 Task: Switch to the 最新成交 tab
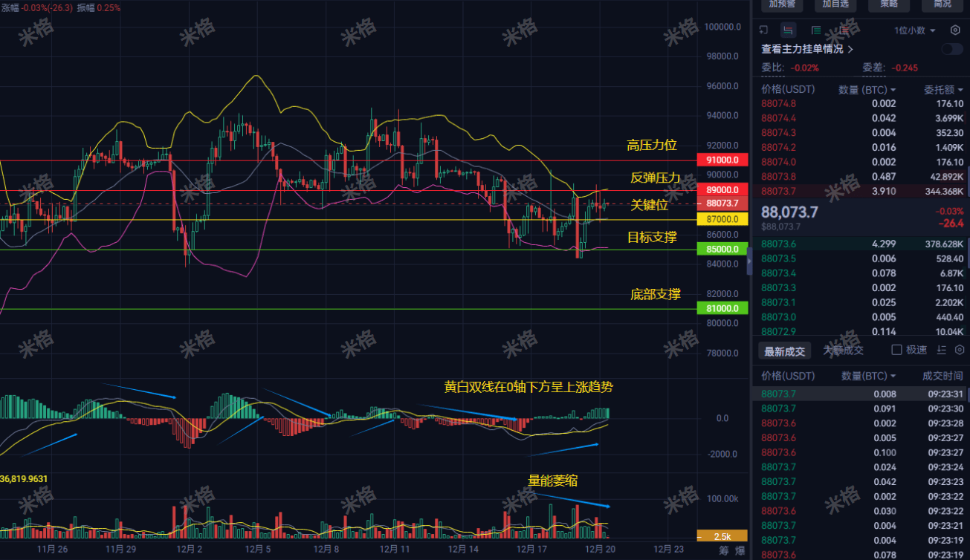pyautogui.click(x=784, y=351)
